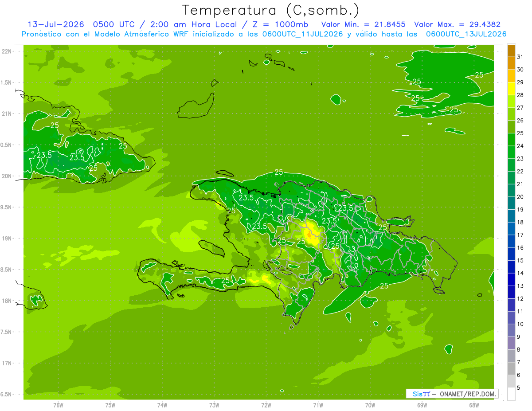532x411 pixels.
Task: Click the SisPI ONAMET/REP.DOM. credit label
Action: (x=452, y=394)
